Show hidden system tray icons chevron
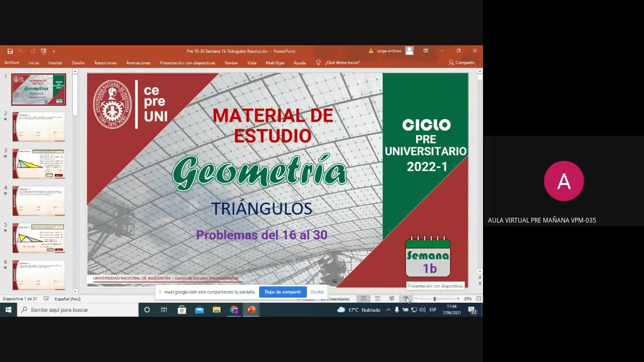644x362 pixels. [x=388, y=310]
